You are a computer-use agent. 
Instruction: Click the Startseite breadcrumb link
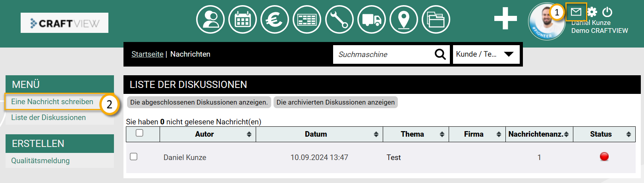147,54
